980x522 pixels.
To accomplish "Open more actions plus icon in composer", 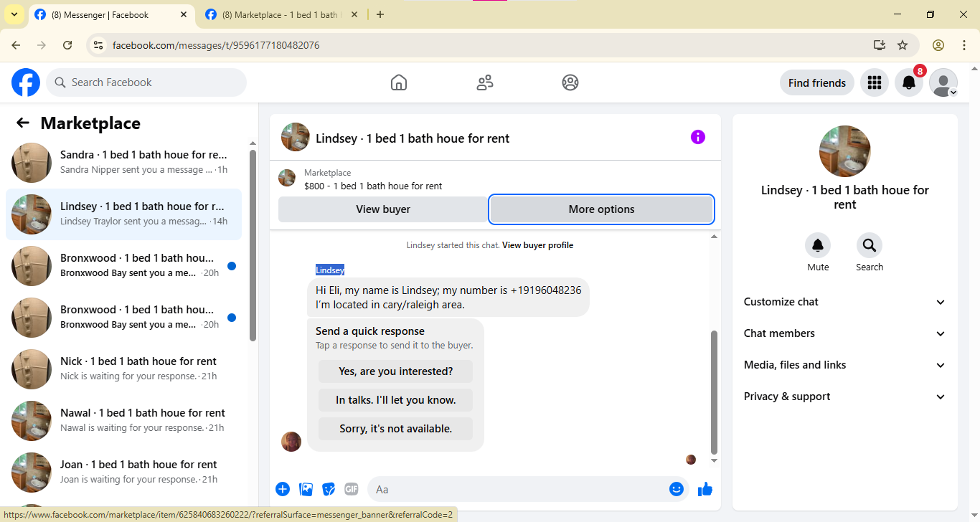I will [x=283, y=489].
